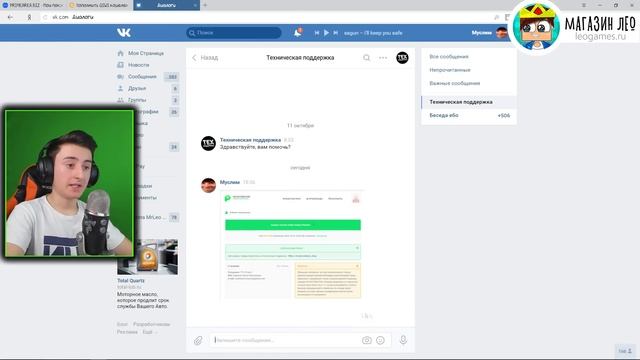The width and height of the screenshot is (640, 360).
Task: Open Группы in the left sidebar
Action: (137, 100)
